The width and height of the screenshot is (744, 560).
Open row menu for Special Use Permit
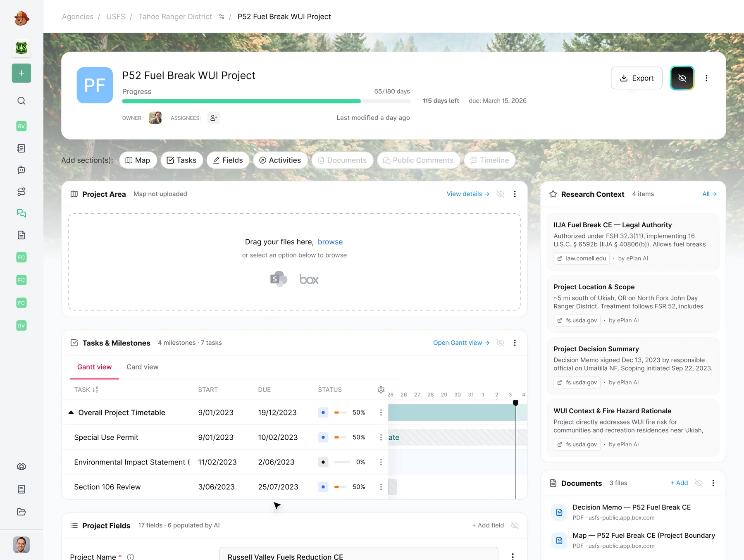click(x=381, y=437)
